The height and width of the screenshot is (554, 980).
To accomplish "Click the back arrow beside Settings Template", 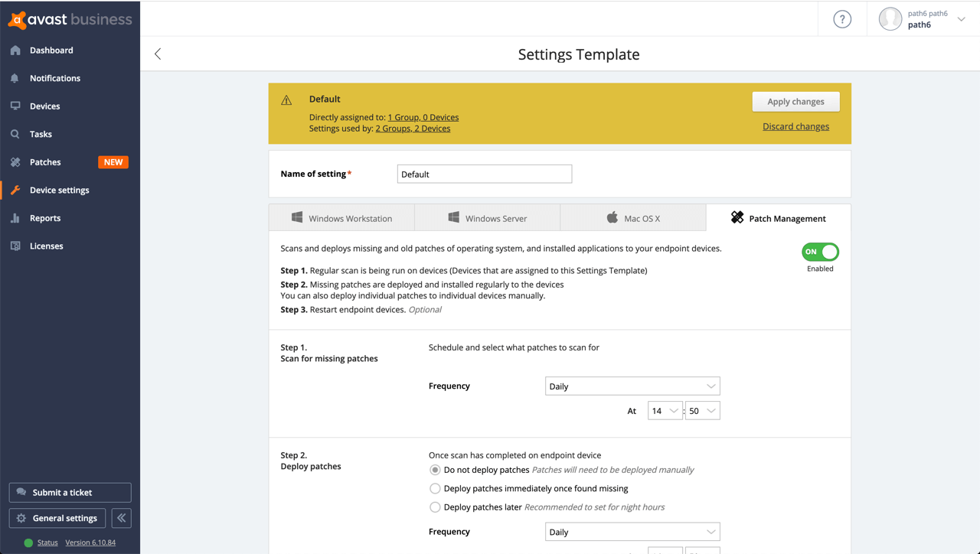I will (158, 54).
